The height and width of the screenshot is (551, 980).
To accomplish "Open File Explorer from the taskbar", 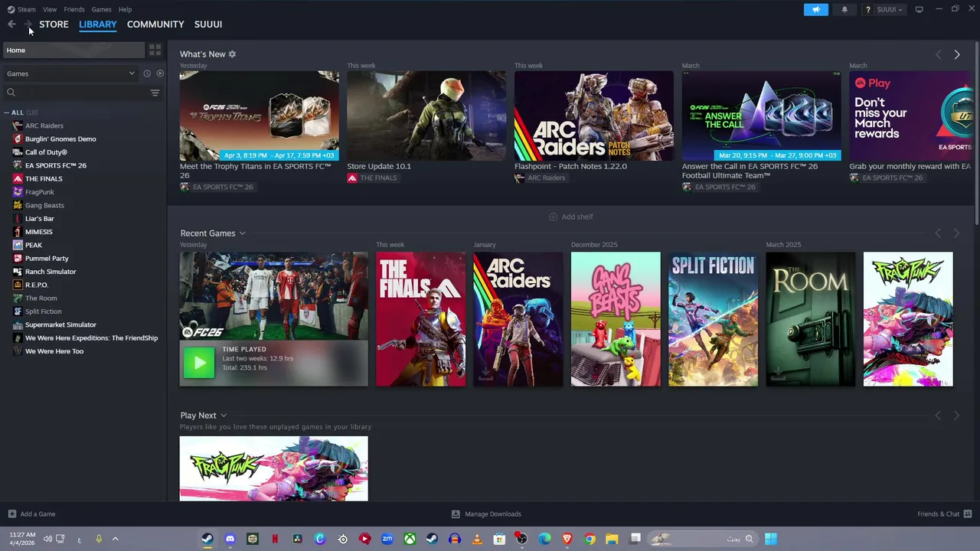I will tap(612, 539).
